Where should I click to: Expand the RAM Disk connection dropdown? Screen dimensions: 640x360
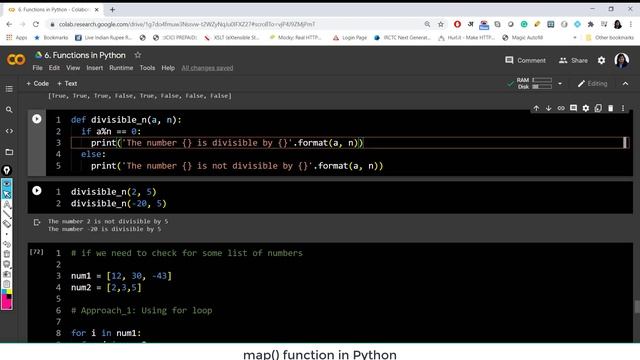560,83
